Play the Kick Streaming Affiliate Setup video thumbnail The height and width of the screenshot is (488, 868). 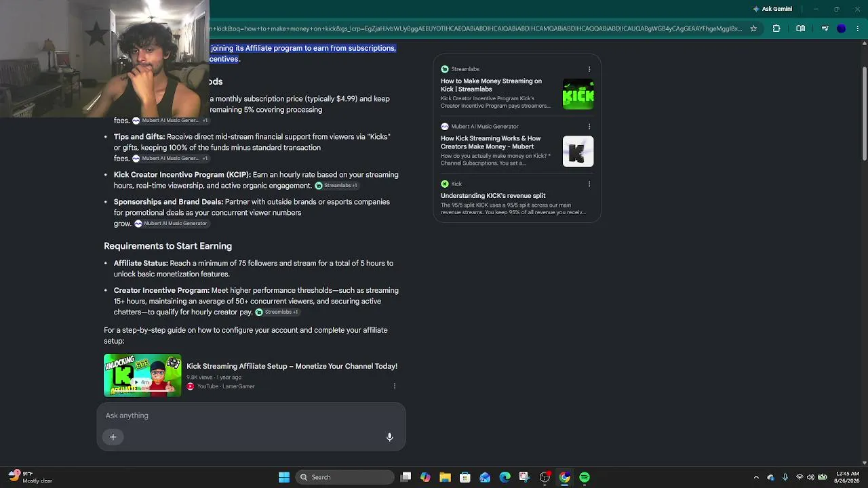coord(142,375)
